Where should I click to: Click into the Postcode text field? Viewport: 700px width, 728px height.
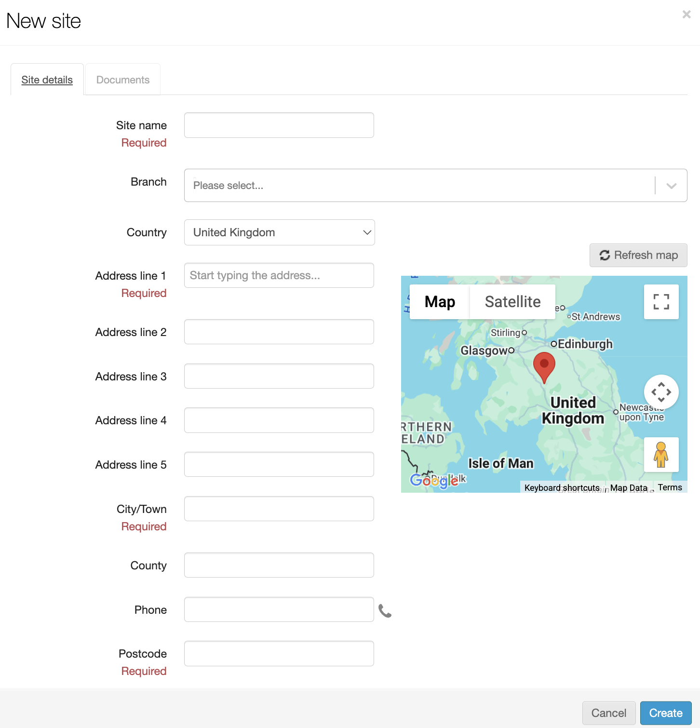point(279,654)
